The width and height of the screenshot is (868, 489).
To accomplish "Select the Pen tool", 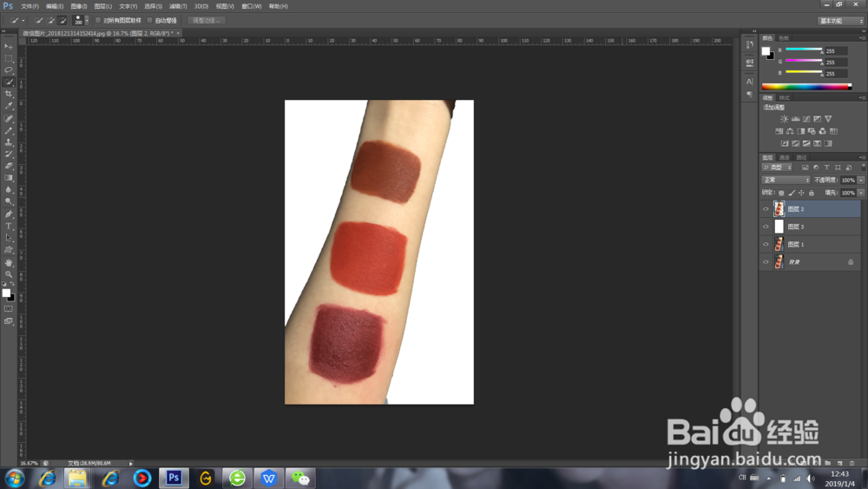I will point(9,215).
